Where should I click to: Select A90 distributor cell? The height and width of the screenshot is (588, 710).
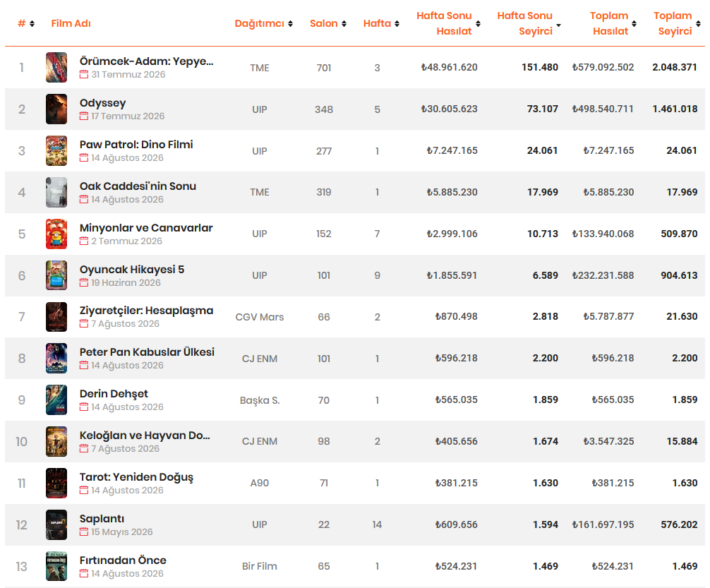pos(260,483)
